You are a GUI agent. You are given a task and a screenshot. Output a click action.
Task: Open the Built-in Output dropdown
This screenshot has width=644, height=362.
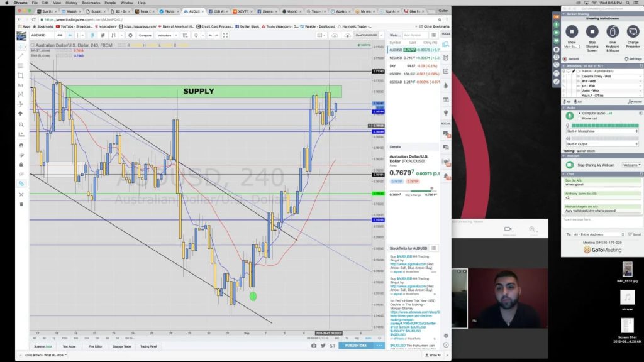tap(602, 144)
